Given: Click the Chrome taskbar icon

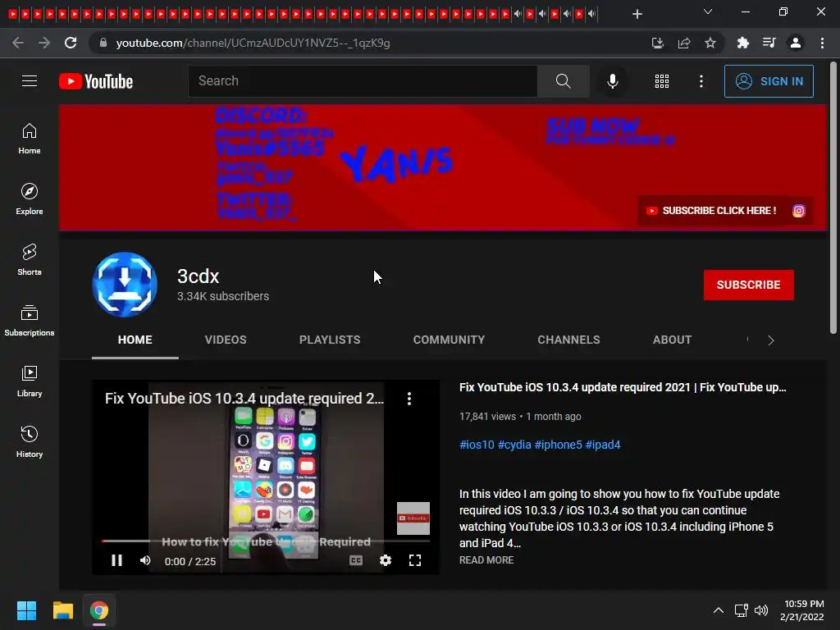Looking at the screenshot, I should 99,610.
